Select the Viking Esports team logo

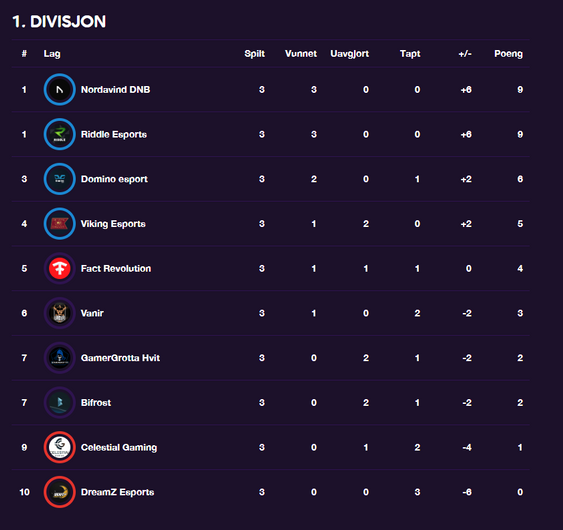tap(60, 224)
